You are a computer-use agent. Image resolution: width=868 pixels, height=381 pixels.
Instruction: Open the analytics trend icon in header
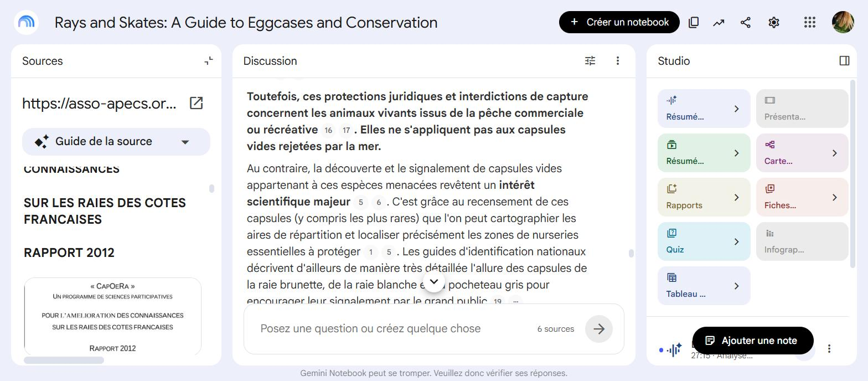click(x=719, y=22)
